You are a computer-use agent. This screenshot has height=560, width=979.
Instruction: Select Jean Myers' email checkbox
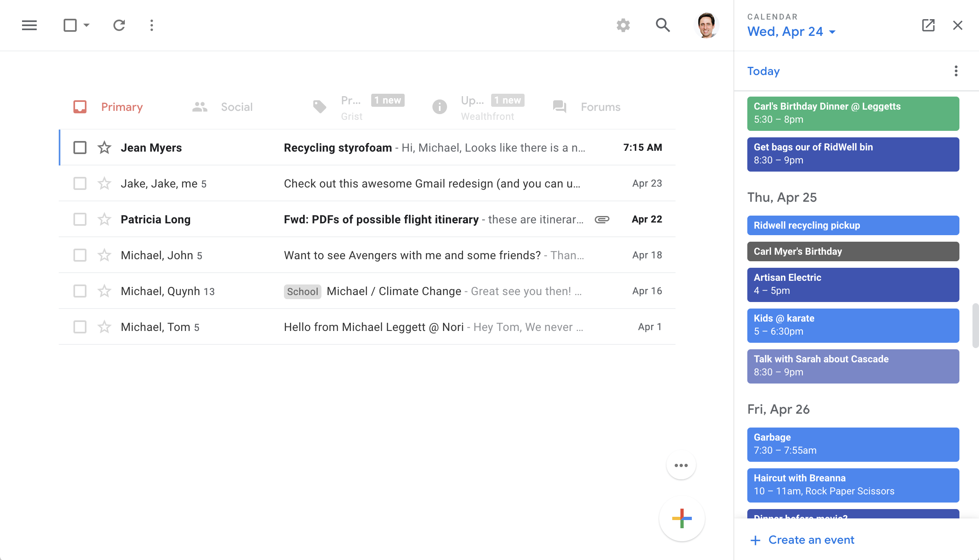pyautogui.click(x=80, y=148)
